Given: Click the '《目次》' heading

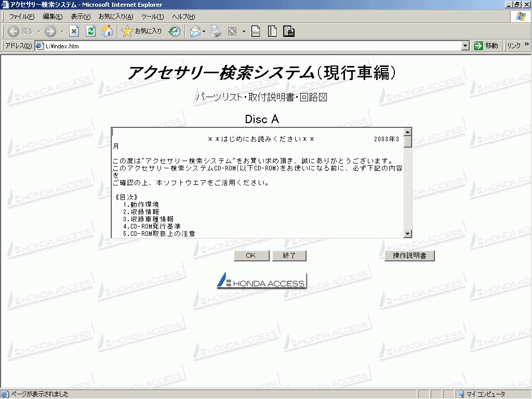Looking at the screenshot, I should click(x=127, y=197).
